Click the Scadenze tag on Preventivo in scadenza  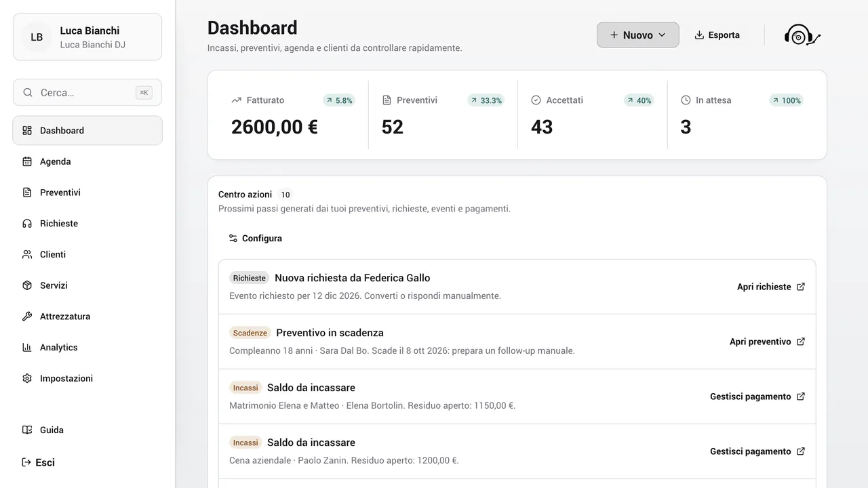(250, 333)
